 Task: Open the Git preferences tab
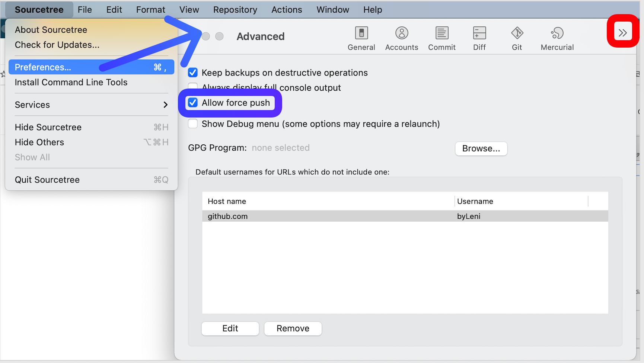[517, 38]
